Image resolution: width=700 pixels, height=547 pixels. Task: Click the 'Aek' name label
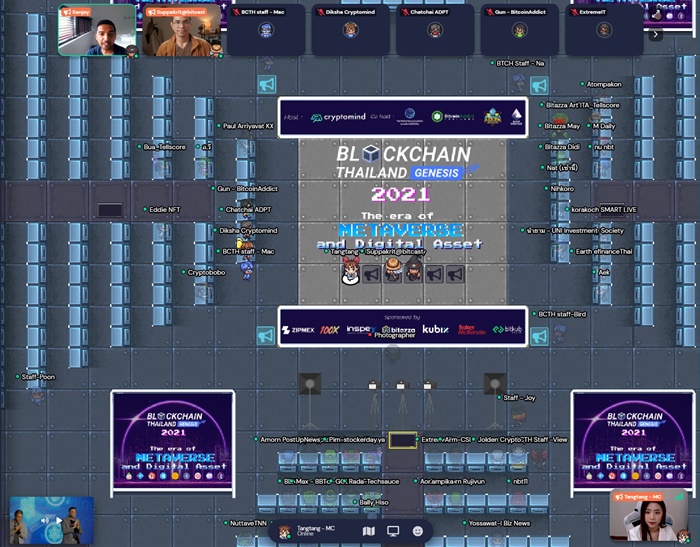point(604,272)
